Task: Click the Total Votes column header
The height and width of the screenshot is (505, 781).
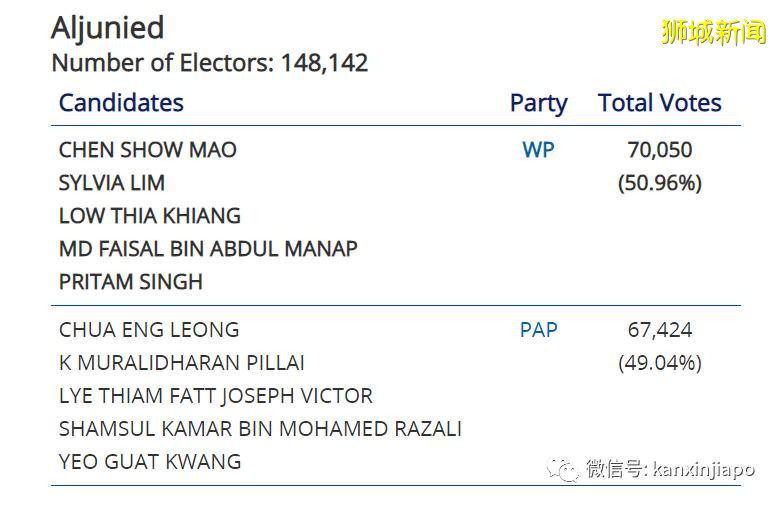Action: pos(659,103)
